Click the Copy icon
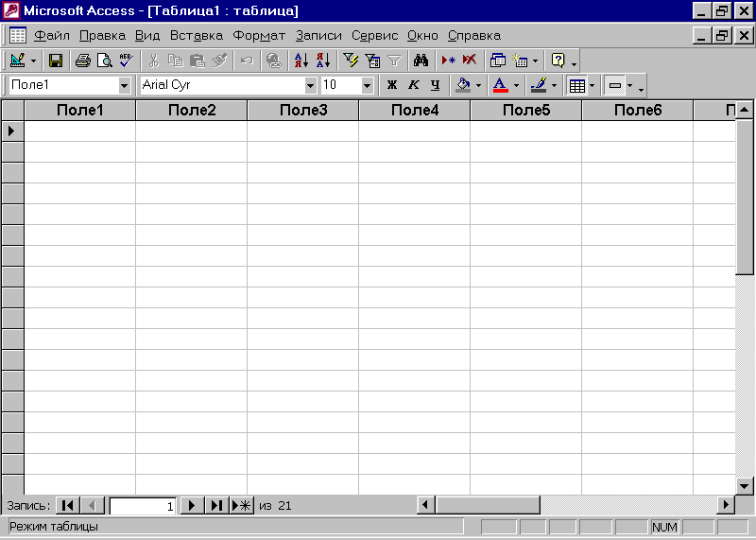Screen dimensions: 756x540 (175, 61)
